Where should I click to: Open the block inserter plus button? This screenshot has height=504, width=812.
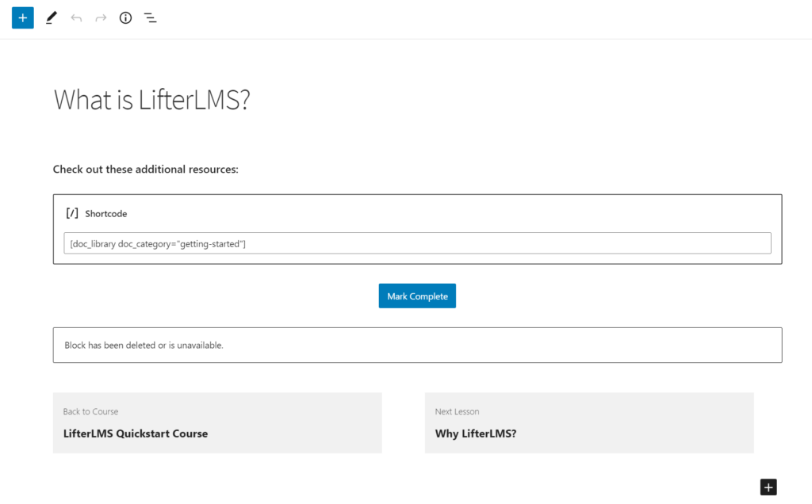pos(23,18)
